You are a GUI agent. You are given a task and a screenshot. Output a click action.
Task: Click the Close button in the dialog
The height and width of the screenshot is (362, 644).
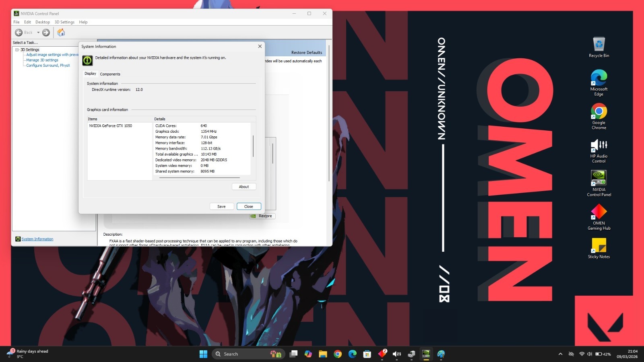[249, 206]
